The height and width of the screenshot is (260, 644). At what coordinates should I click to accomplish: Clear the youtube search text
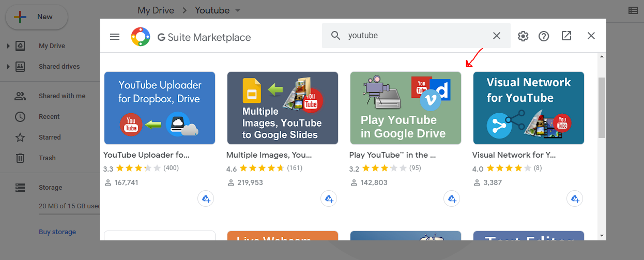point(496,36)
